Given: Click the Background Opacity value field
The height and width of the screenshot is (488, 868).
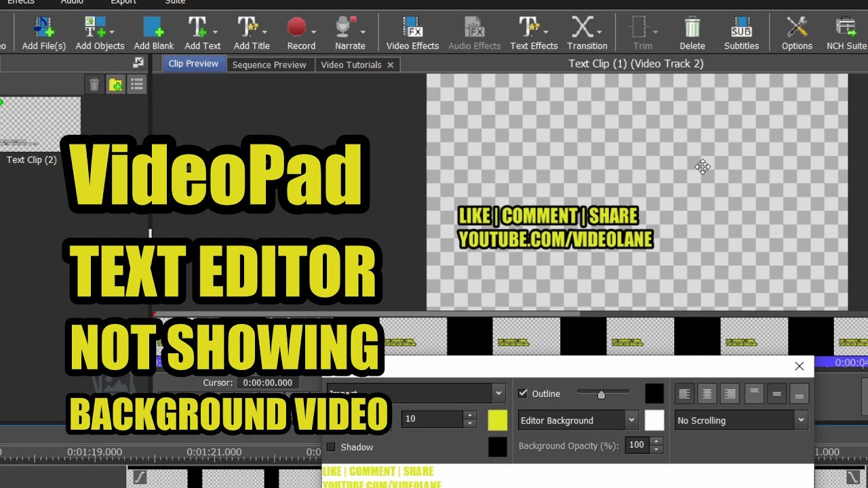Looking at the screenshot, I should pos(637,445).
